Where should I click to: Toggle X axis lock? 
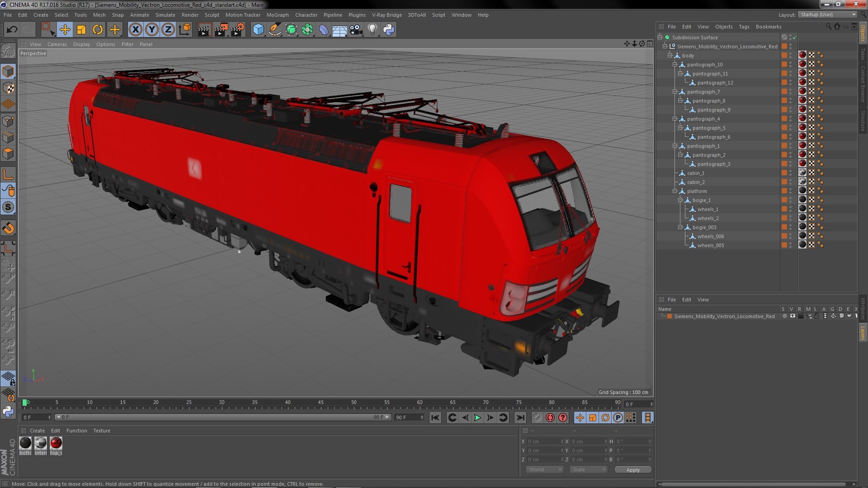click(135, 30)
